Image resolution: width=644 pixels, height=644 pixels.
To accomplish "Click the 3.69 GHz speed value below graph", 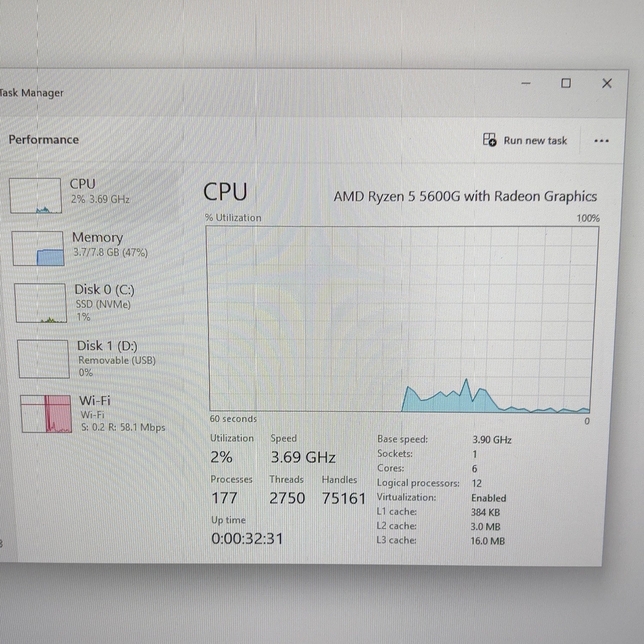I will (x=303, y=457).
